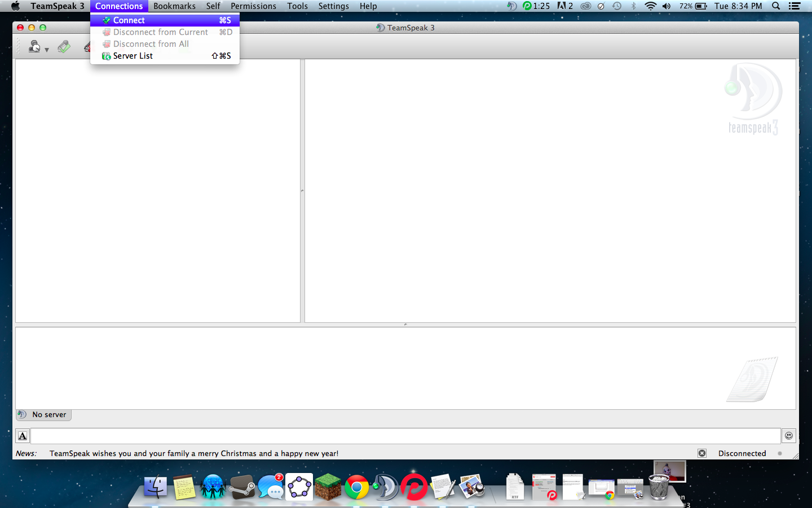Open the RTF document in the dock
The height and width of the screenshot is (508, 812).
pos(515,487)
